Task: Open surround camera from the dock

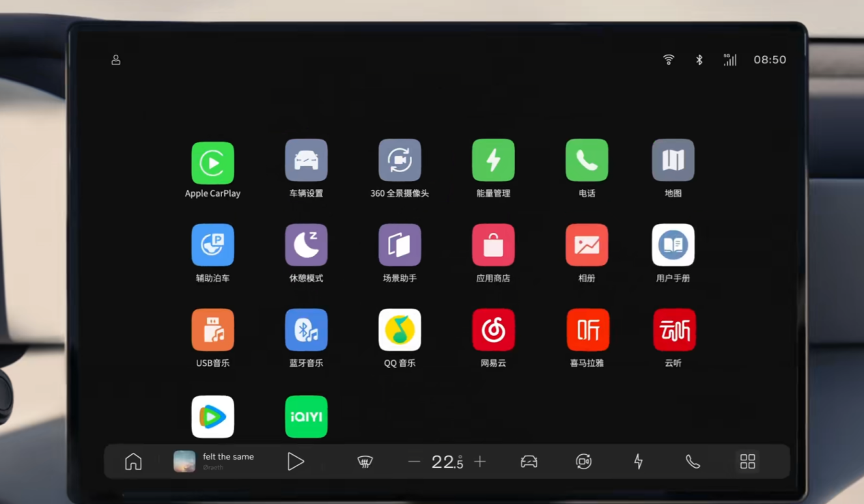Action: [x=583, y=462]
